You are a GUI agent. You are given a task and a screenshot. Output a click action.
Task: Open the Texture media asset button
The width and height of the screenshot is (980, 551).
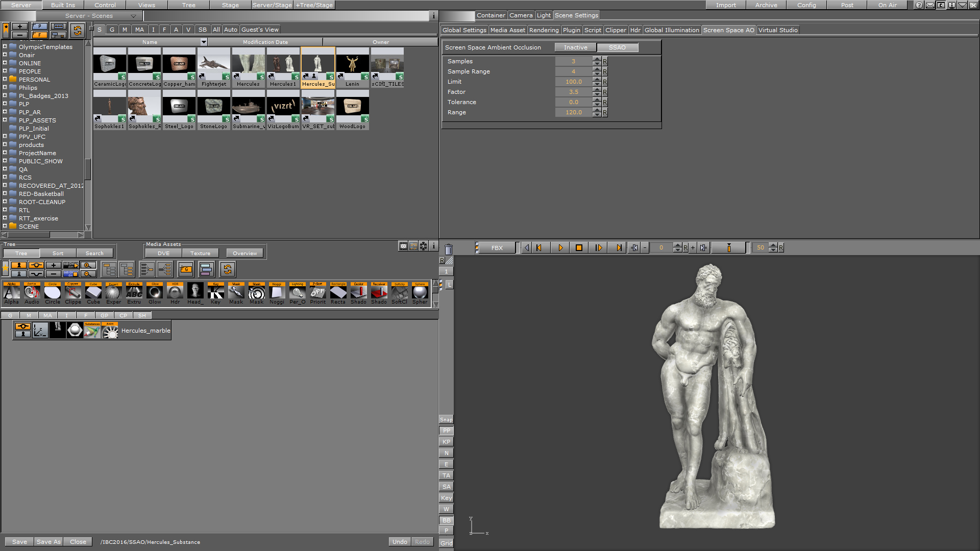coord(200,253)
